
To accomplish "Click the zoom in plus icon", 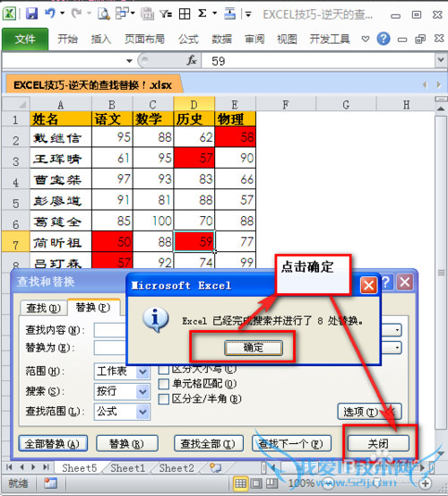I will tap(426, 483).
